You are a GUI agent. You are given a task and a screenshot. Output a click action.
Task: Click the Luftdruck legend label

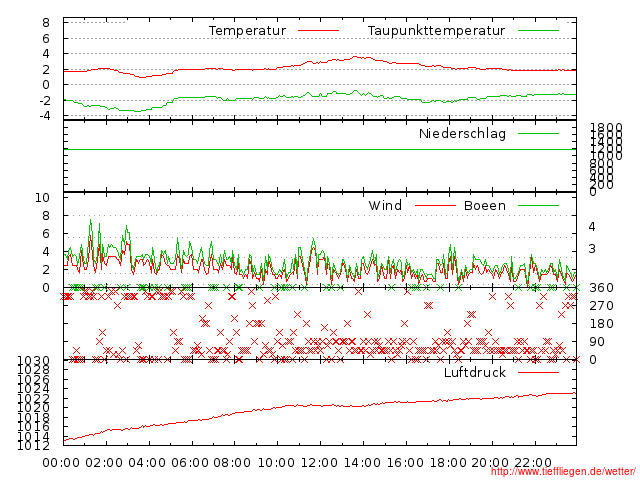475,372
